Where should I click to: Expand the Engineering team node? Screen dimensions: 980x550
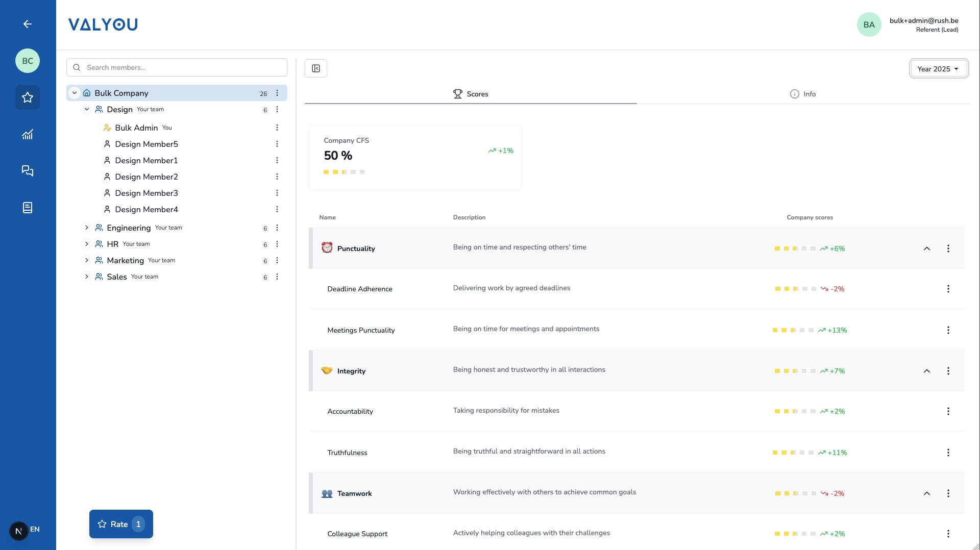tap(87, 228)
